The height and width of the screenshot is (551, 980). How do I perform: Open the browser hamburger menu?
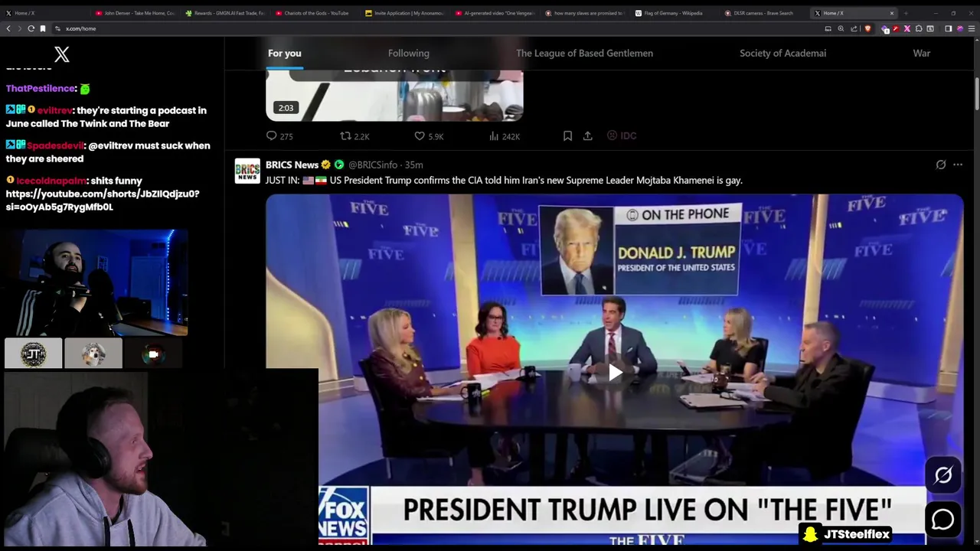(x=972, y=28)
